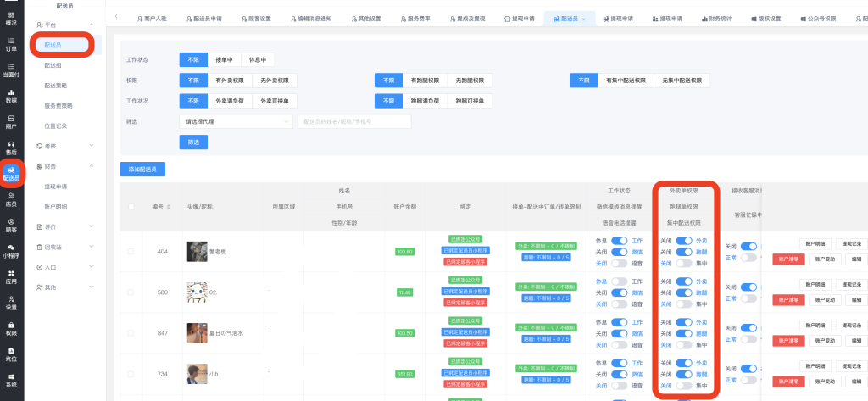Open the 小程序 sidebar icon
The width and height of the screenshot is (868, 401).
click(11, 250)
